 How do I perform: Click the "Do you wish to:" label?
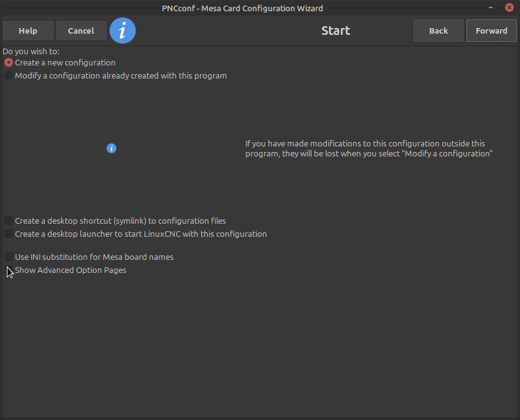pyautogui.click(x=31, y=52)
